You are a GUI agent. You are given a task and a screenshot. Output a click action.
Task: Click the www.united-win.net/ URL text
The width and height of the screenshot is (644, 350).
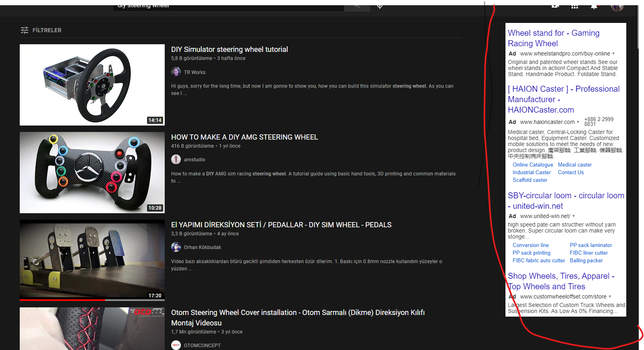(545, 216)
